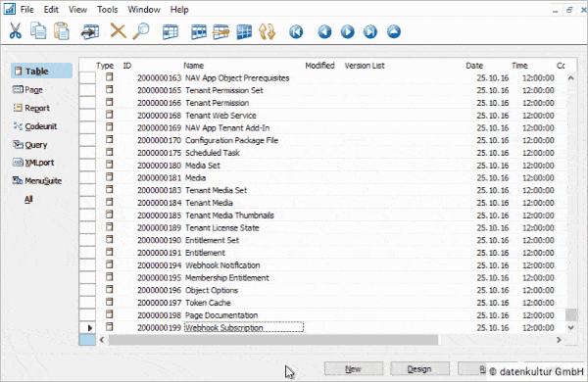Click the Name column header

tap(193, 66)
